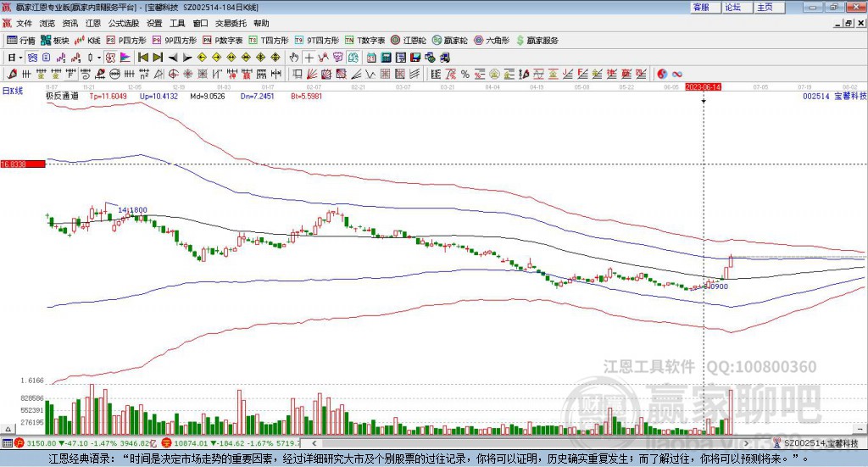
Task: Toggle the percent ruler tool
Action: [x=465, y=74]
